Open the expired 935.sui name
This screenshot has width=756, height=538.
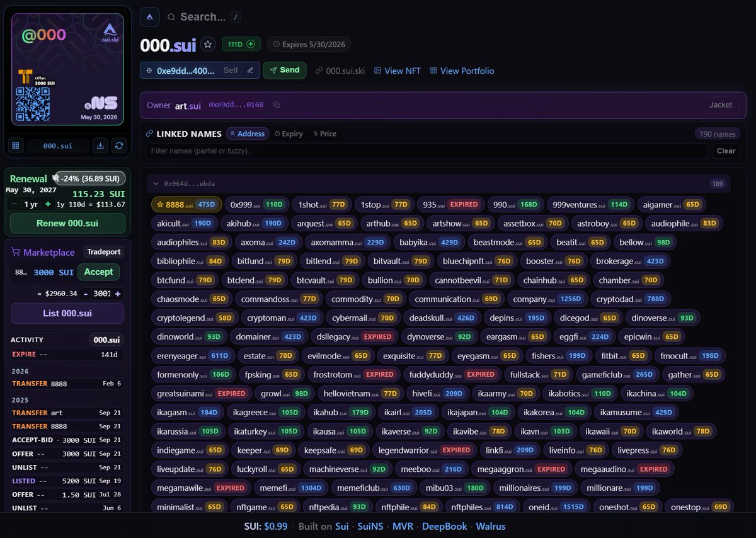(x=450, y=204)
